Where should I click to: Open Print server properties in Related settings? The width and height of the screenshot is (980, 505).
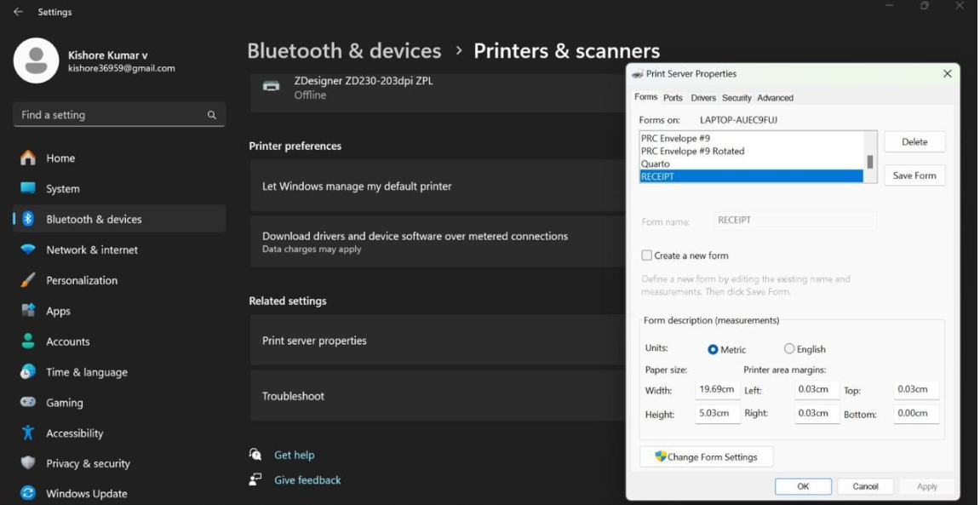[438, 341]
